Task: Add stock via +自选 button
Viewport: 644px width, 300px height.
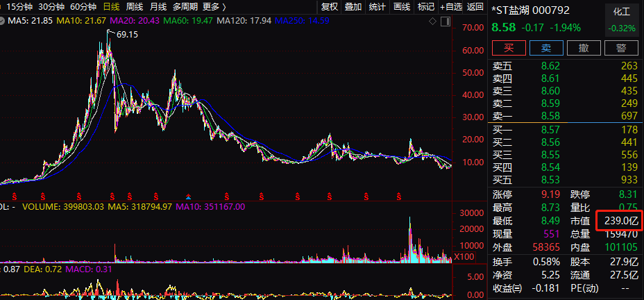Action: click(x=451, y=6)
